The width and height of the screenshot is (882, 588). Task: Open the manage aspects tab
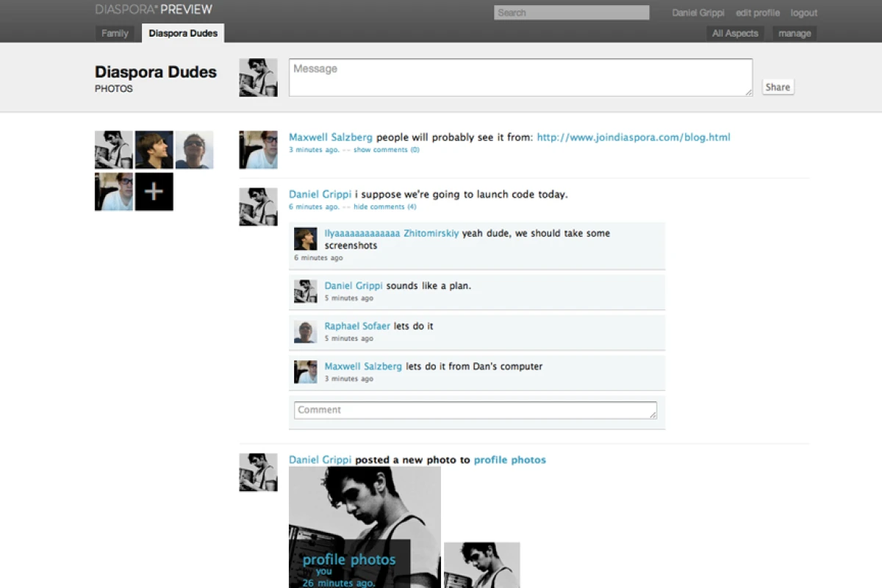pos(794,33)
